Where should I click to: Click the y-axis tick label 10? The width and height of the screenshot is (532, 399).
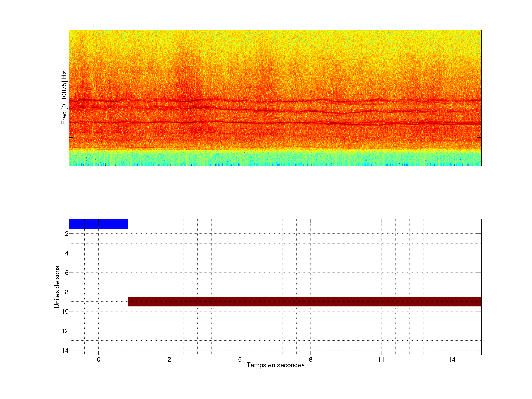65,311
